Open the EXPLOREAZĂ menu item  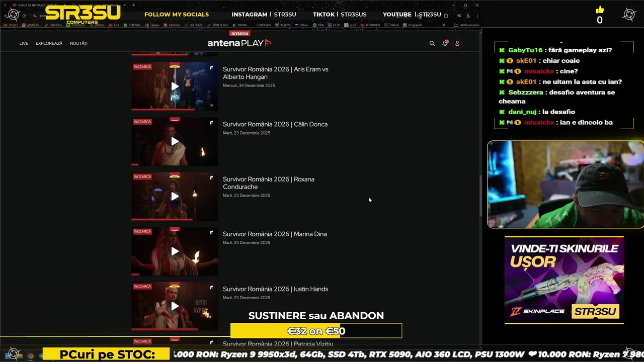49,43
